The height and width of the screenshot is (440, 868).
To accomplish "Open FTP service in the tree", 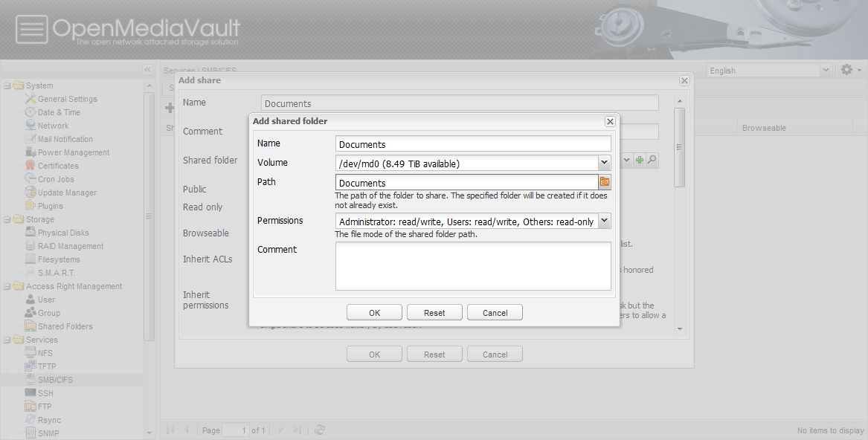I will click(x=45, y=407).
